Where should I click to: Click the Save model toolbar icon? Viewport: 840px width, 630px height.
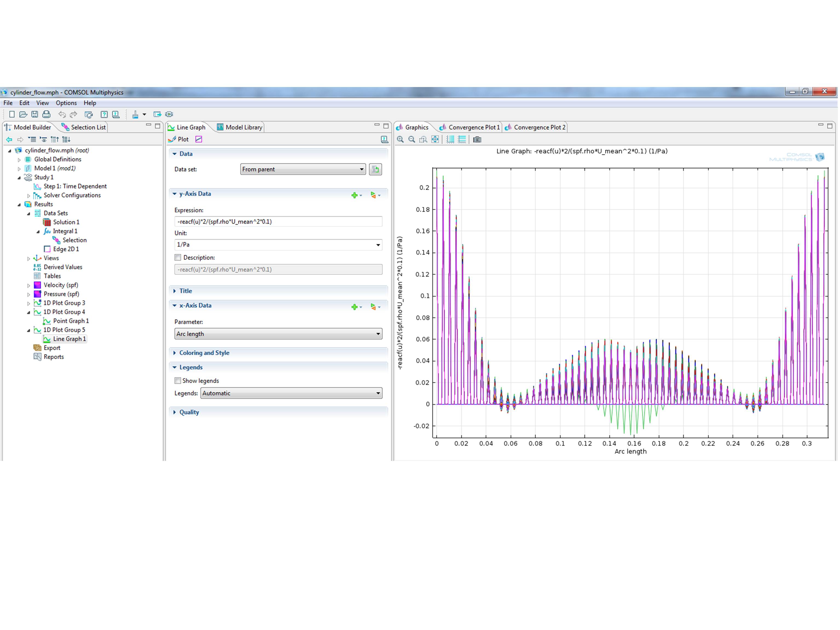(34, 114)
